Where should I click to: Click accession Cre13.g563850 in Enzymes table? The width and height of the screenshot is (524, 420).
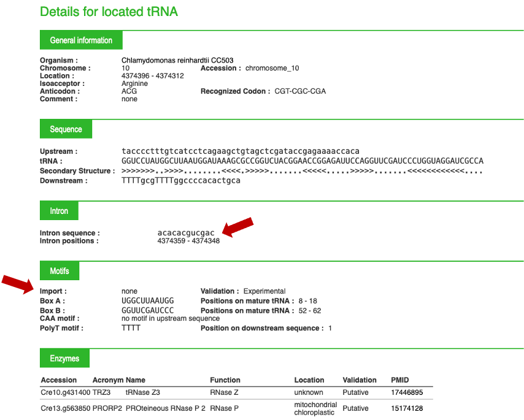[66, 408]
